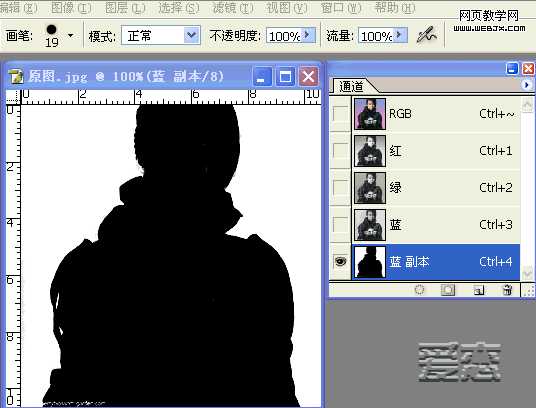Screen dimensions: 536x408
Task: Click the channels panel scroll up arrow
Action: point(527,105)
